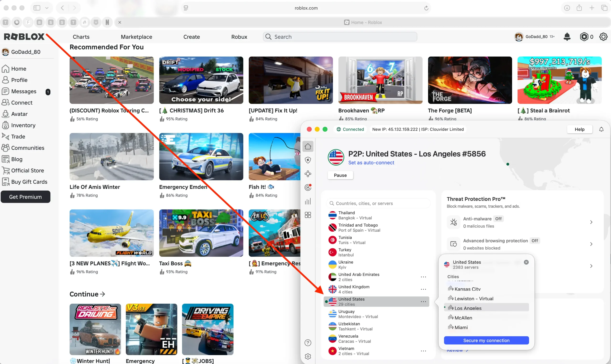Click the Roblox notification bell

[567, 36]
